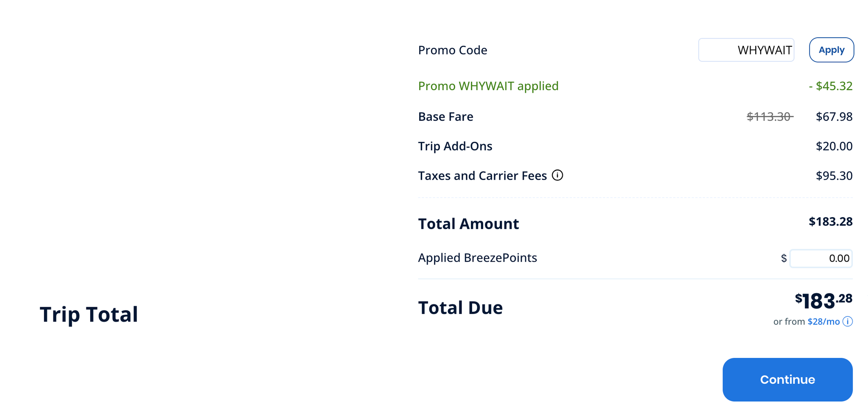Click the Applied BreezePoints amount field

821,258
